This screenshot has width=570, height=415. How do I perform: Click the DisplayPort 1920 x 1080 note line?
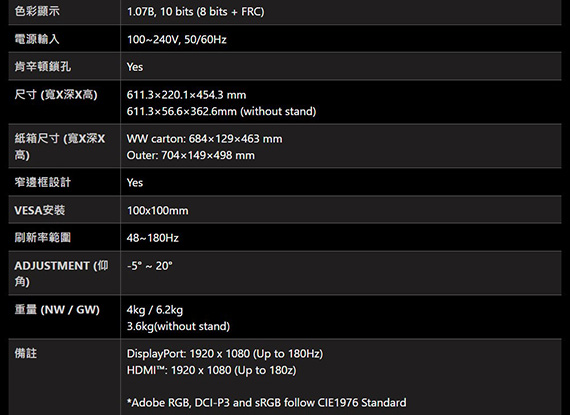point(225,354)
